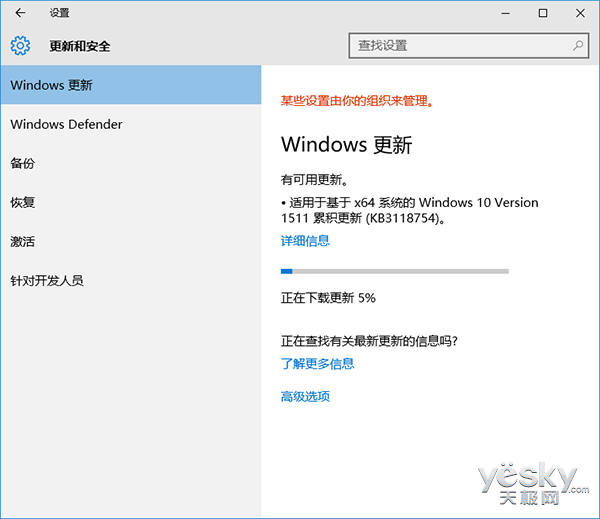The height and width of the screenshot is (519, 600).
Task: Open the 了解更多信息 link
Action: (317, 364)
